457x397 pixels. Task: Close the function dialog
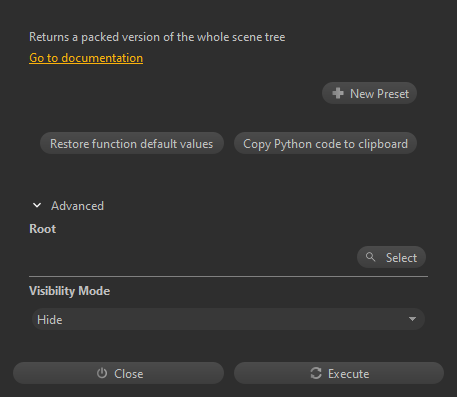click(x=118, y=373)
